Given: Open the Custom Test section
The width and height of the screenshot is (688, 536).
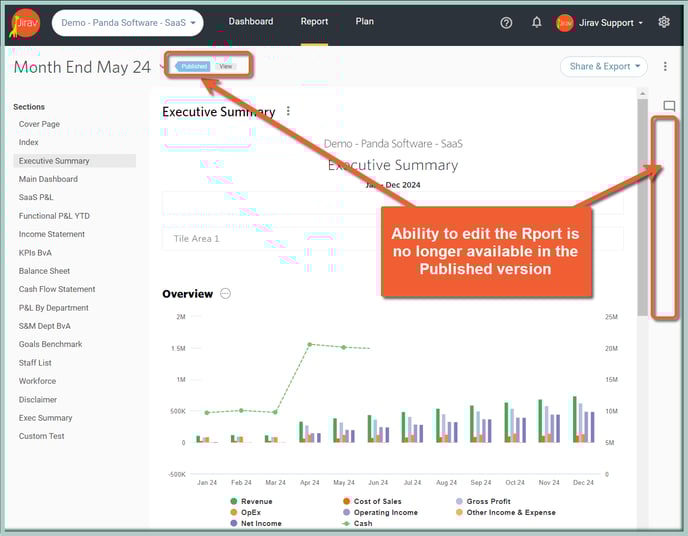Looking at the screenshot, I should pyautogui.click(x=42, y=436).
